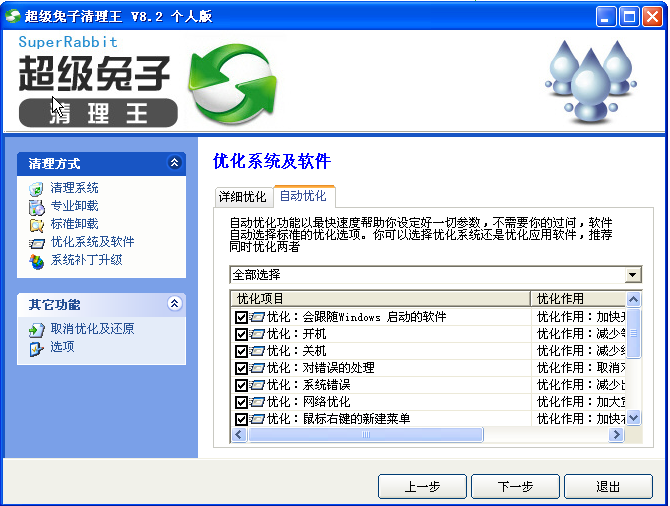The width and height of the screenshot is (670, 506).
Task: Close the 超级兔子清理王 window
Action: (x=652, y=17)
